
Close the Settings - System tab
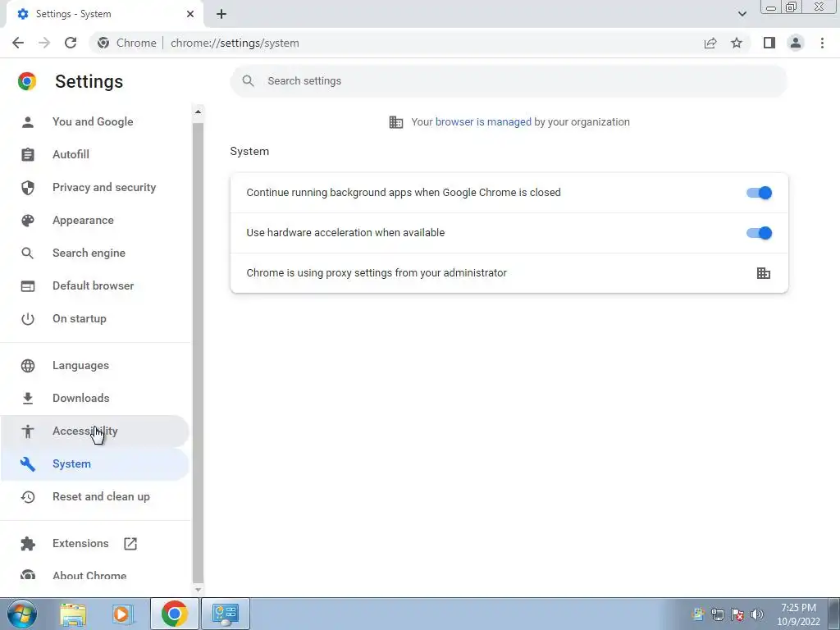pyautogui.click(x=190, y=14)
